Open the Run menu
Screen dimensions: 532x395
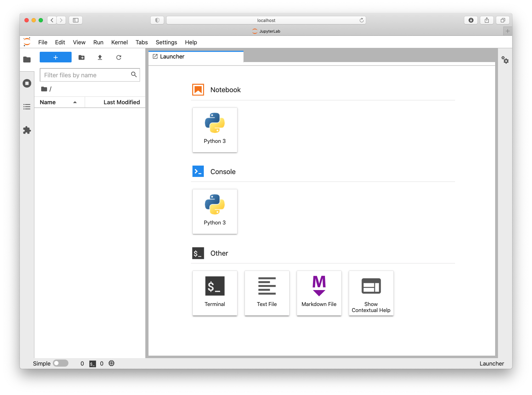(x=98, y=42)
